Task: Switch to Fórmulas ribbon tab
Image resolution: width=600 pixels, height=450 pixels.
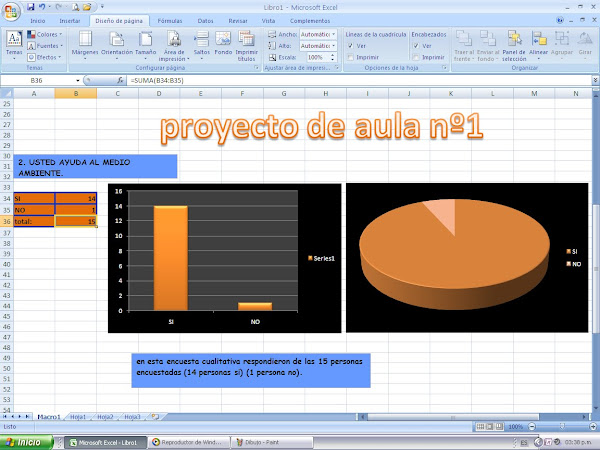Action: (170, 21)
